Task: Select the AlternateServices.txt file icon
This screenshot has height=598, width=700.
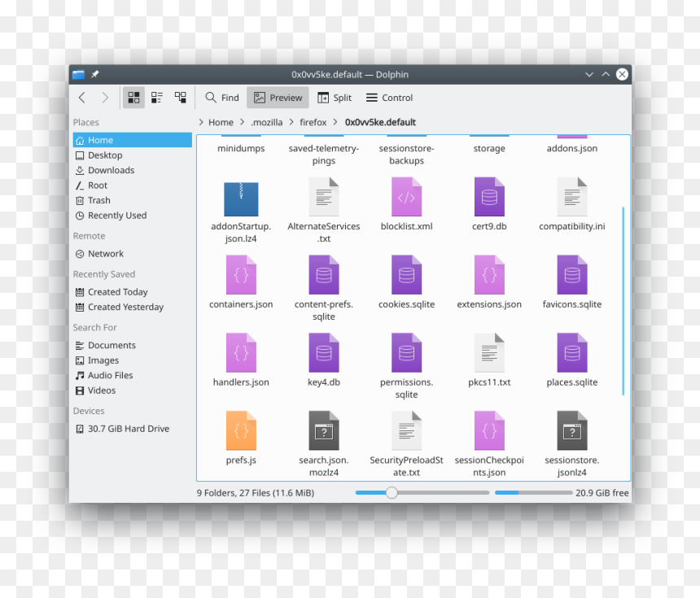Action: [324, 197]
